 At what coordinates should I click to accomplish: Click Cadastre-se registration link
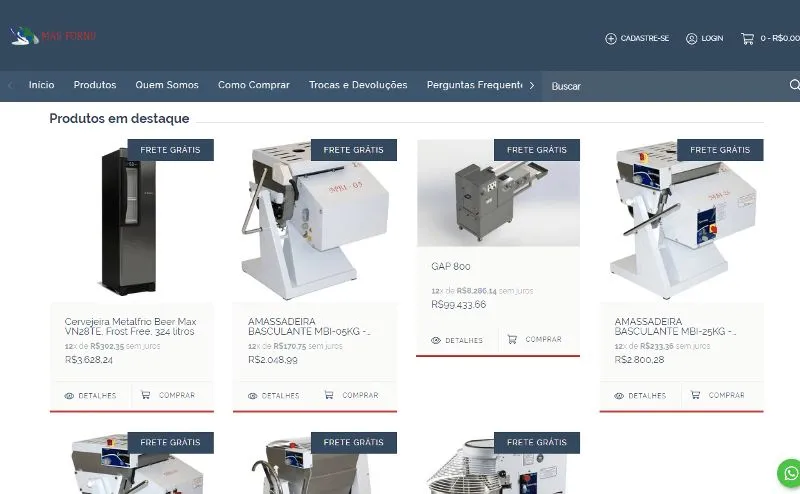click(x=644, y=38)
